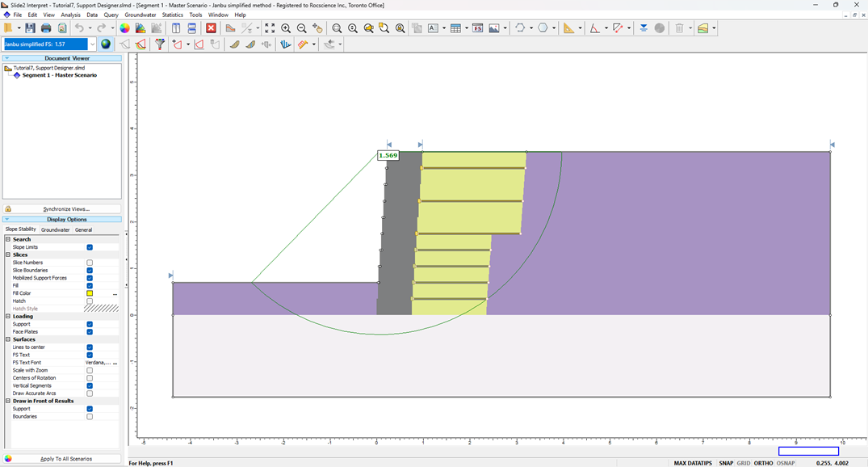Toggle Slope Limits checkbox

[x=90, y=247]
